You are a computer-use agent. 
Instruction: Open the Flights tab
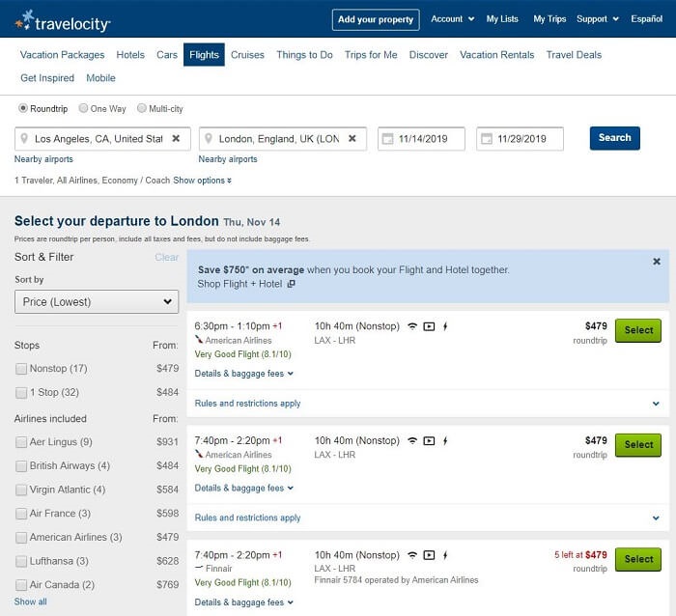pos(204,55)
